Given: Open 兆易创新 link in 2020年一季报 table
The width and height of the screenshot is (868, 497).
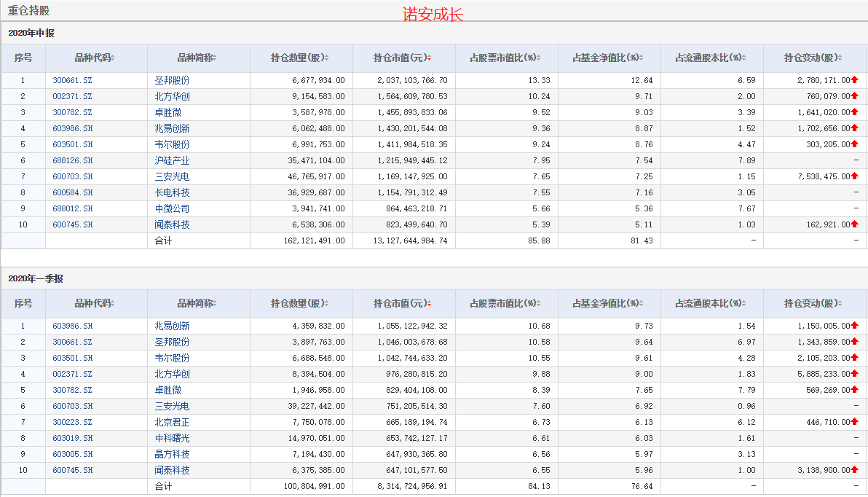Looking at the screenshot, I should click(x=172, y=326).
